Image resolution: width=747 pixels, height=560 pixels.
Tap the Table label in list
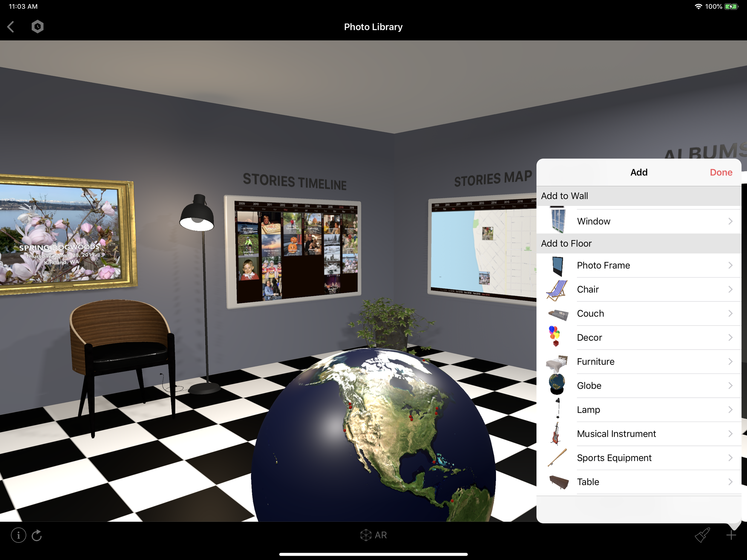[x=588, y=482]
